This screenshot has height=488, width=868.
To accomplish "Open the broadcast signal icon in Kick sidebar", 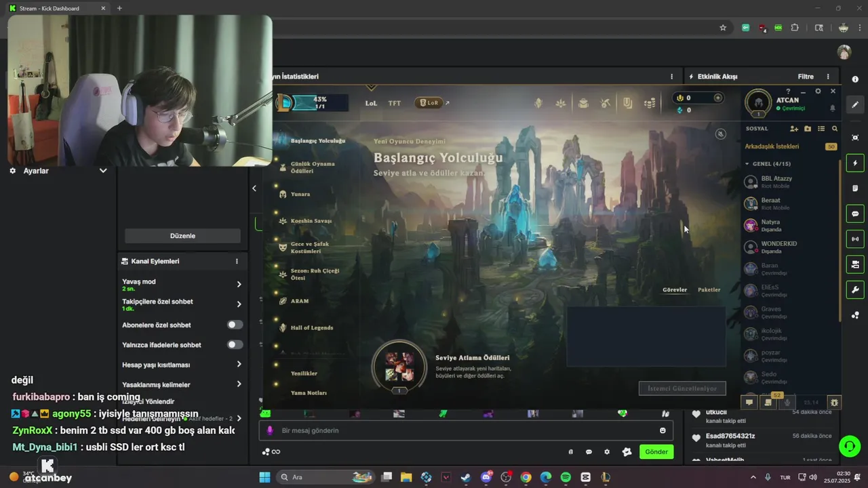I will (855, 239).
